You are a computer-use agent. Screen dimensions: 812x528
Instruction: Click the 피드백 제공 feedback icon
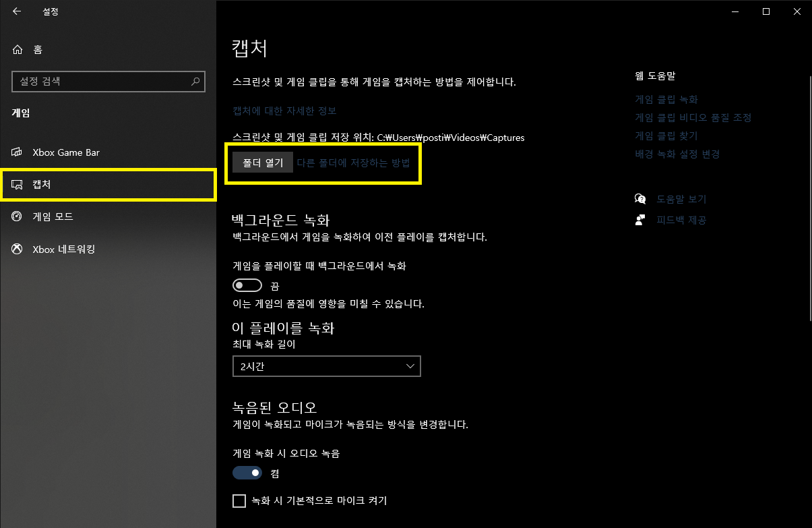point(639,219)
